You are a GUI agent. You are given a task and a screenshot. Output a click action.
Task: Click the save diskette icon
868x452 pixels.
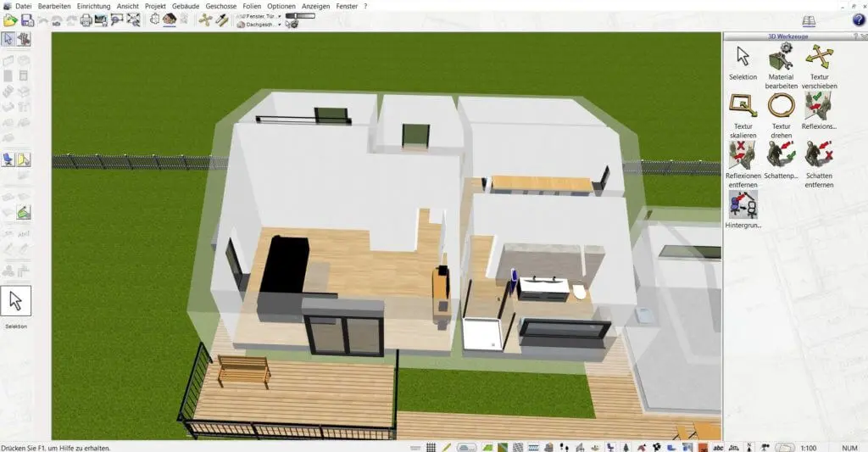click(27, 20)
